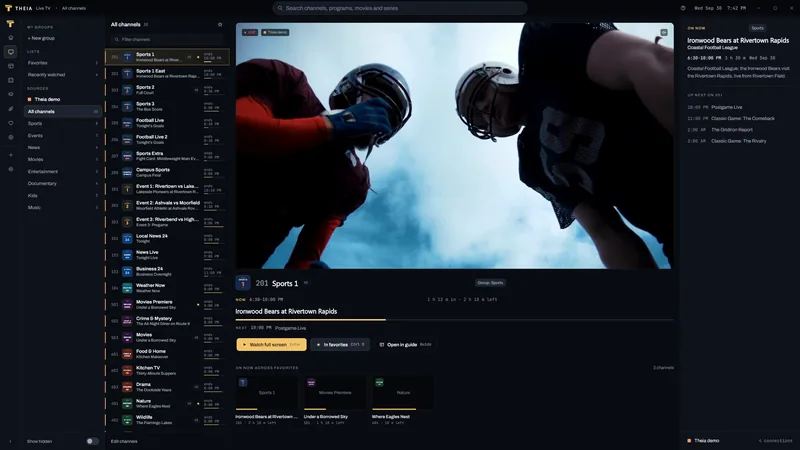Screen dimensions: 800x450
Task: Click the Ironwood Bears program progress bar
Action: click(x=454, y=320)
